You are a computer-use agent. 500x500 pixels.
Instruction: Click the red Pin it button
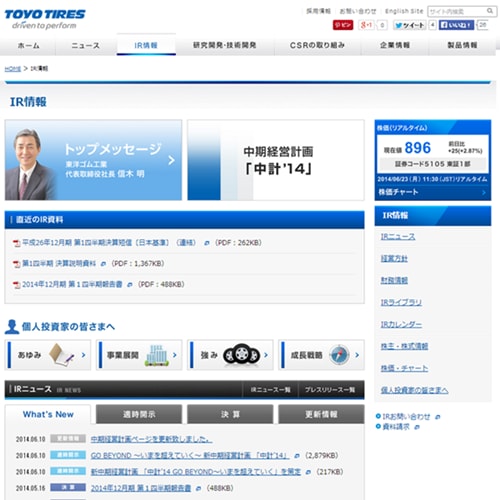coord(343,25)
